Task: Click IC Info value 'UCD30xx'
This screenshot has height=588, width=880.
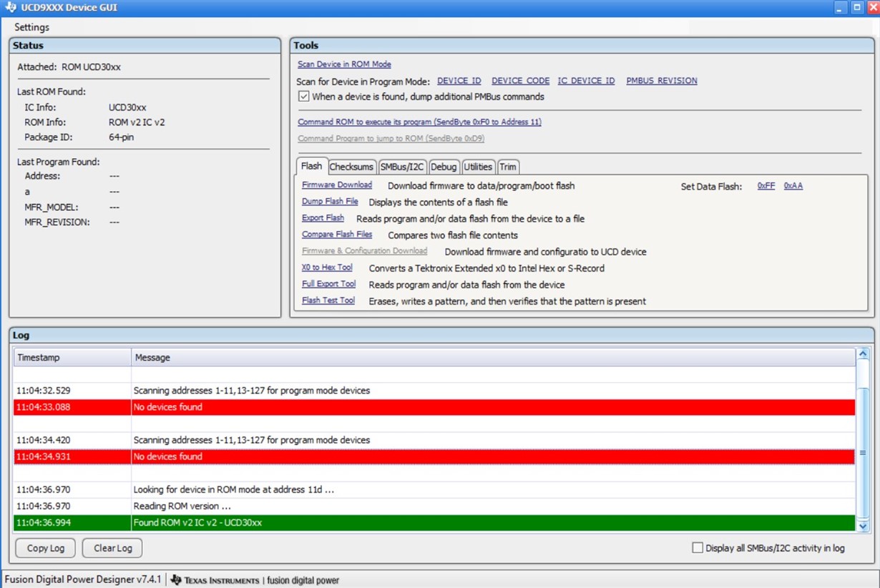Action: pyautogui.click(x=127, y=107)
